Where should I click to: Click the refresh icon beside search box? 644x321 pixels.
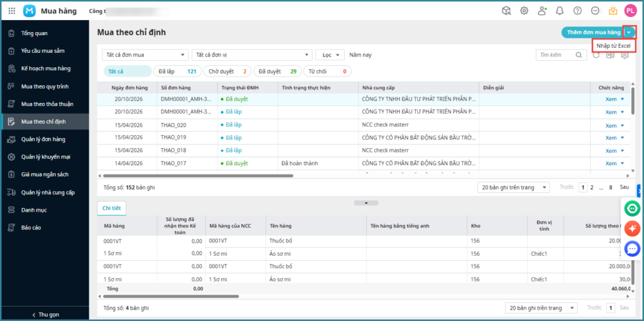[x=596, y=55]
